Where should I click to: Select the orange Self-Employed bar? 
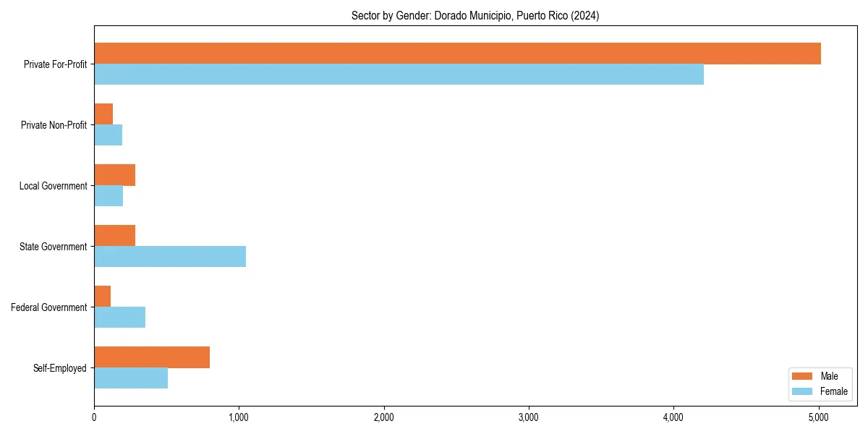tap(152, 356)
